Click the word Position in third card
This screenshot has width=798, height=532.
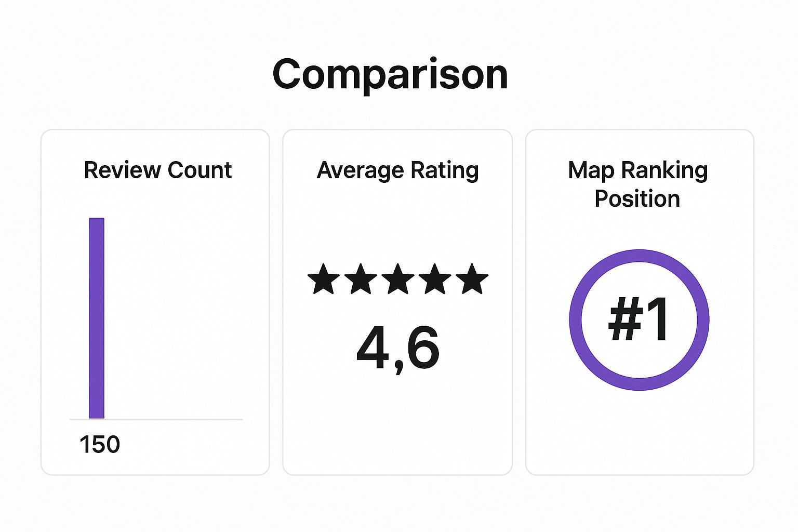(x=637, y=199)
